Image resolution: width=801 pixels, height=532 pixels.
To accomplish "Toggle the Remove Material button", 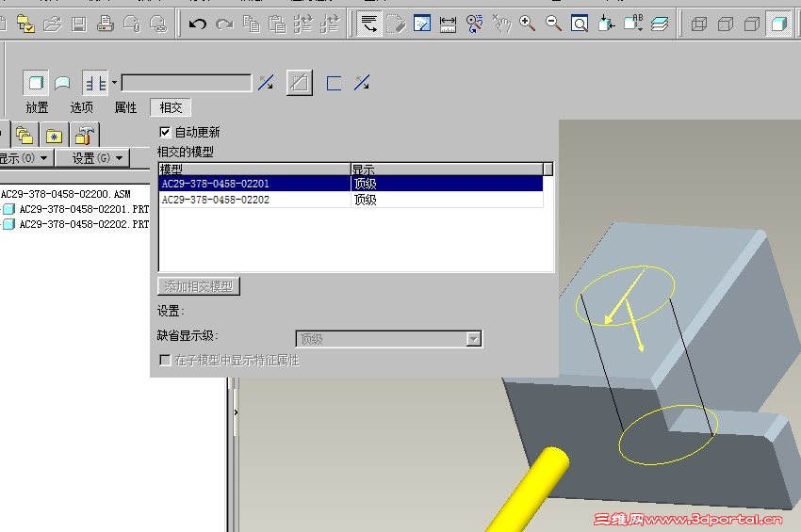I will tap(300, 83).
